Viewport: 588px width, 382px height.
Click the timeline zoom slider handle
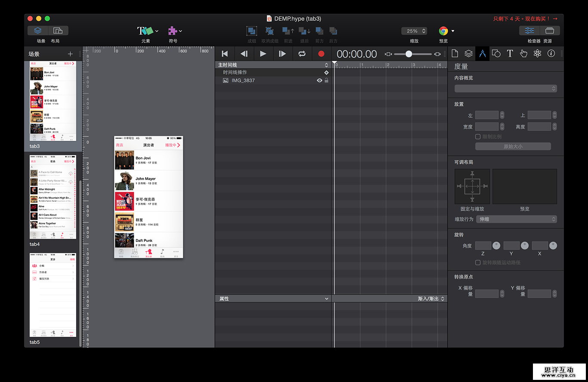coord(409,54)
